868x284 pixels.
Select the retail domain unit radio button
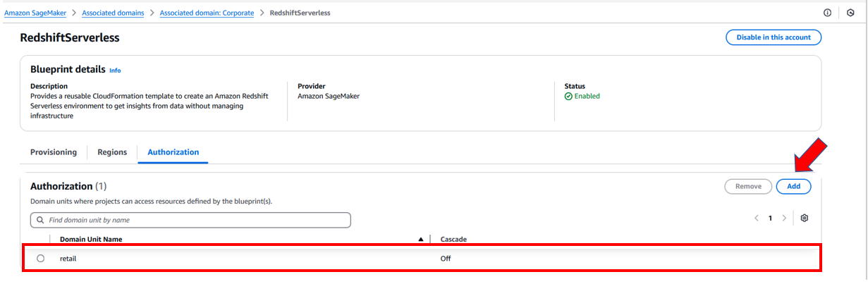40,259
